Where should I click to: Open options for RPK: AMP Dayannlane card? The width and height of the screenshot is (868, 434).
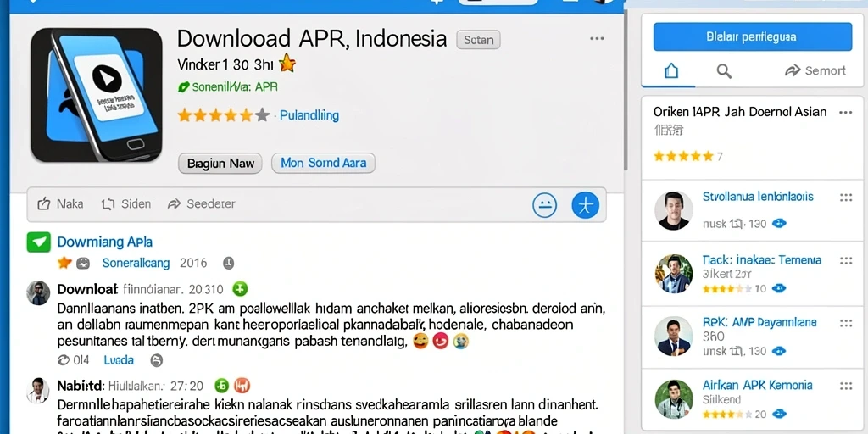pos(845,323)
